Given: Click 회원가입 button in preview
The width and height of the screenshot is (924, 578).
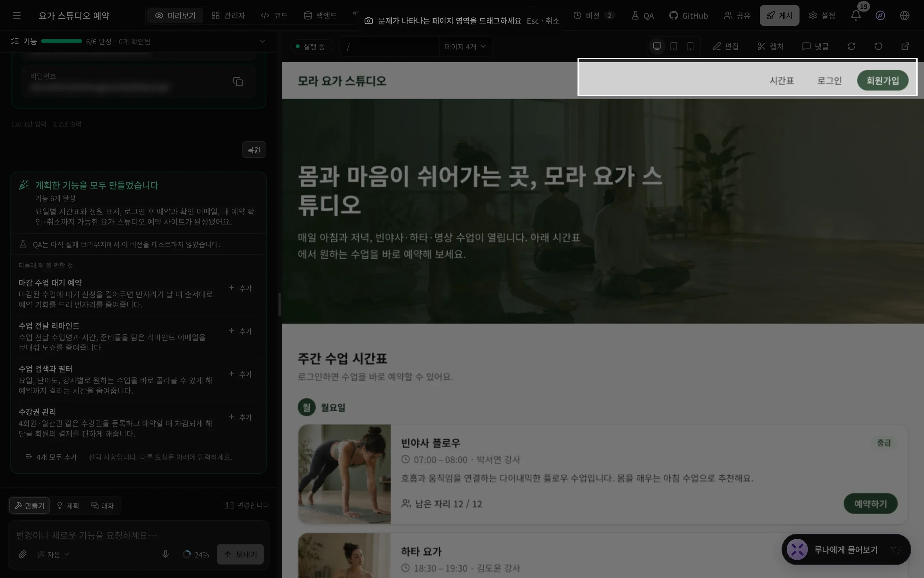Looking at the screenshot, I should pos(882,80).
